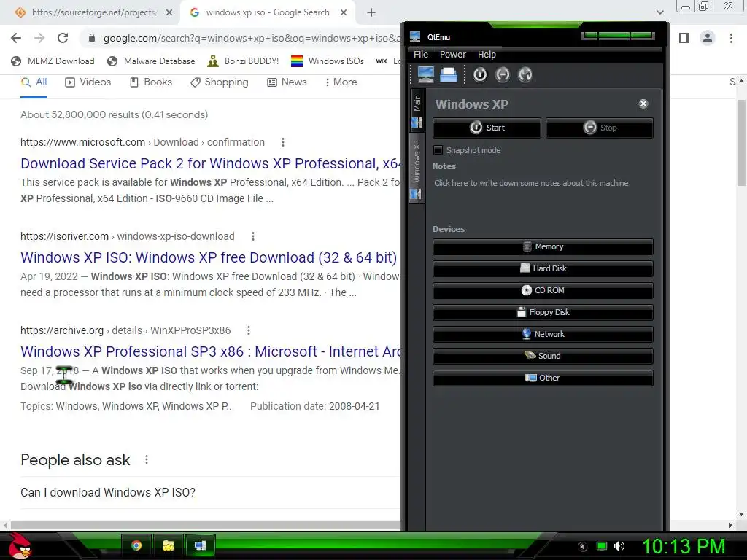Expand the Sound device section

click(543, 356)
